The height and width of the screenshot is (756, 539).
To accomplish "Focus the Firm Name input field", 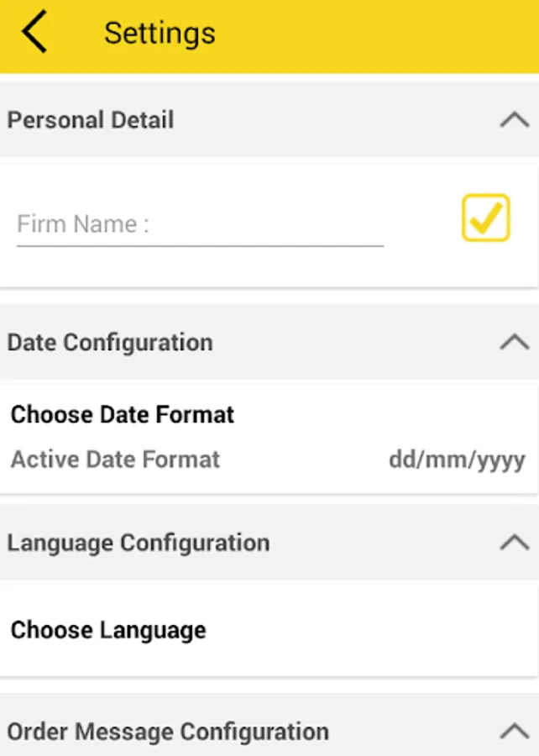I will (x=200, y=224).
